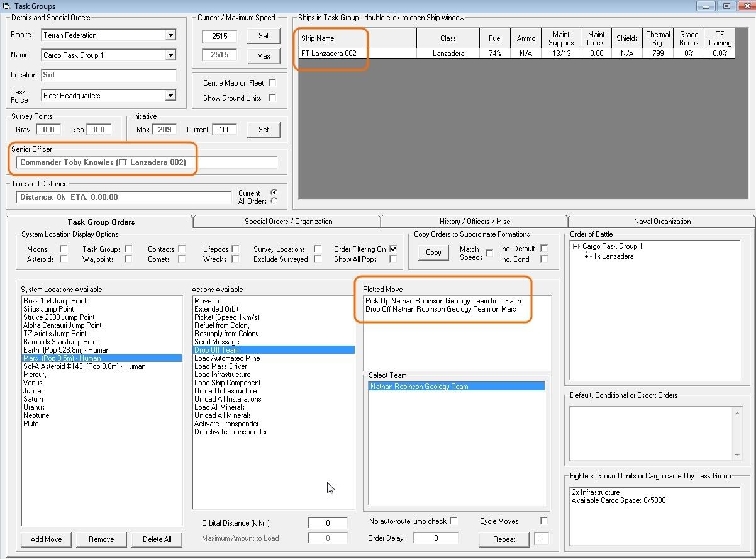Screen dimensions: 756x559
Task: Toggle Inc. Cond. checkbox
Action: click(x=544, y=259)
